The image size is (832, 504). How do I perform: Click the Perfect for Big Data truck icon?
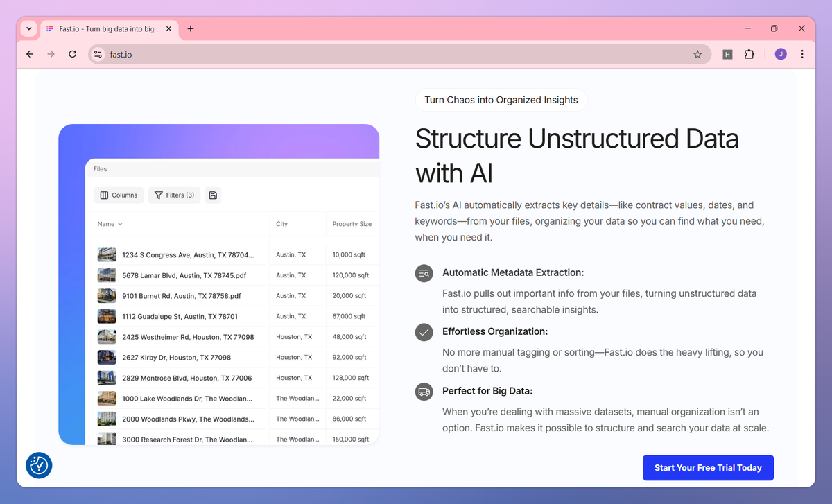[x=424, y=392]
